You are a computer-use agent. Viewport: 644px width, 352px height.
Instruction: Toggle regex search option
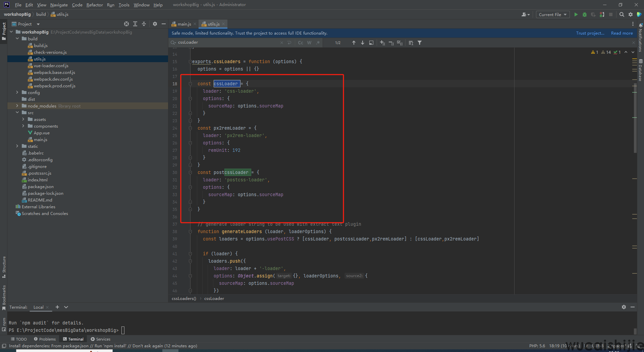point(318,43)
